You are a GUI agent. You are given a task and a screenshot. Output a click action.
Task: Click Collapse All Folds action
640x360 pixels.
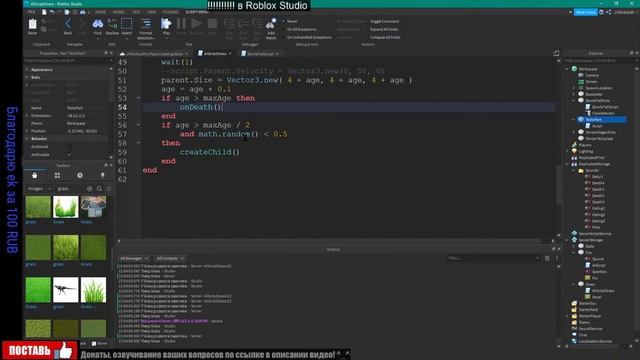pos(385,37)
